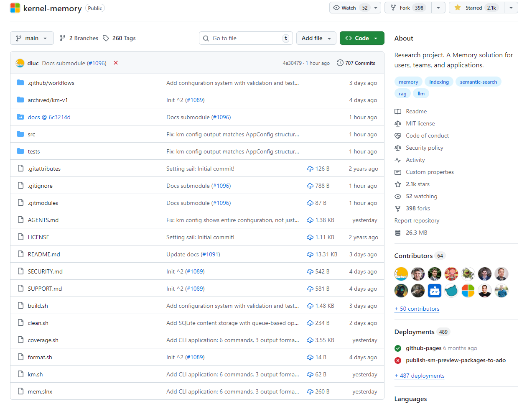Open the 2 Branches tab link
Viewport: 532px width, 404px height.
79,38
